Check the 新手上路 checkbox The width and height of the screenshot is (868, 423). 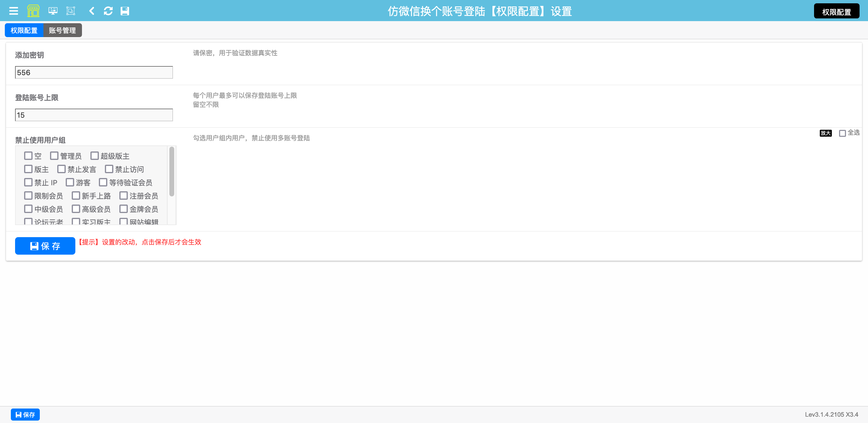76,196
